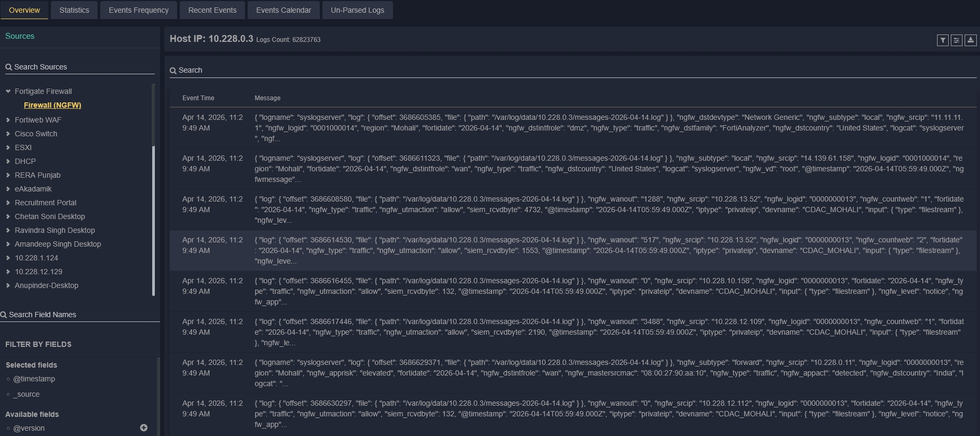This screenshot has height=436, width=980.
Task: Click the Search Field Names magnifier icon
Action: (4, 315)
